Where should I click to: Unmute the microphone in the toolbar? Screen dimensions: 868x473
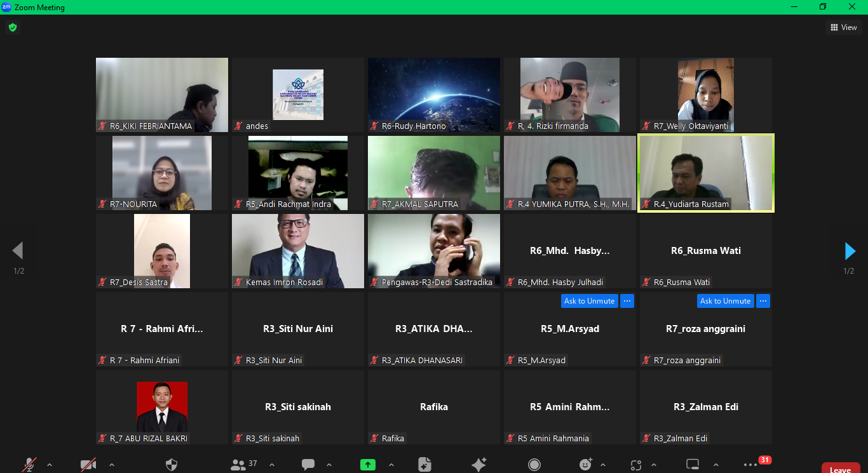[29, 465]
